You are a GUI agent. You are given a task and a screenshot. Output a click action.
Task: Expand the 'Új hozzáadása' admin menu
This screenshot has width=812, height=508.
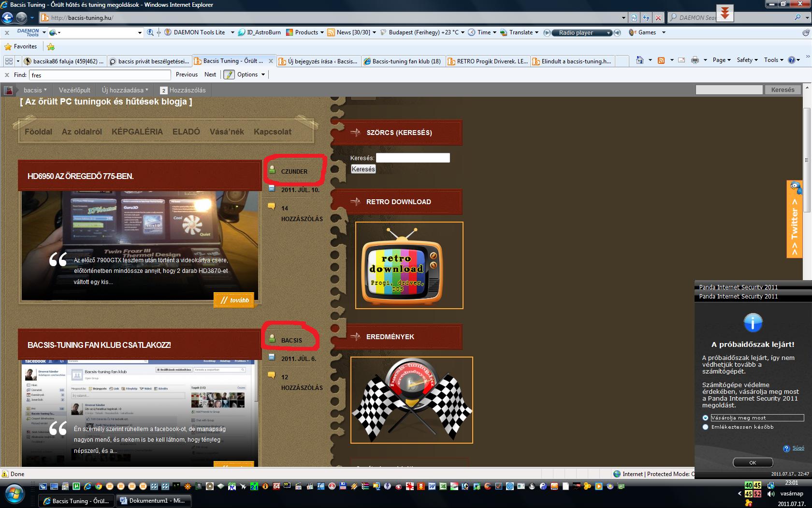point(125,90)
